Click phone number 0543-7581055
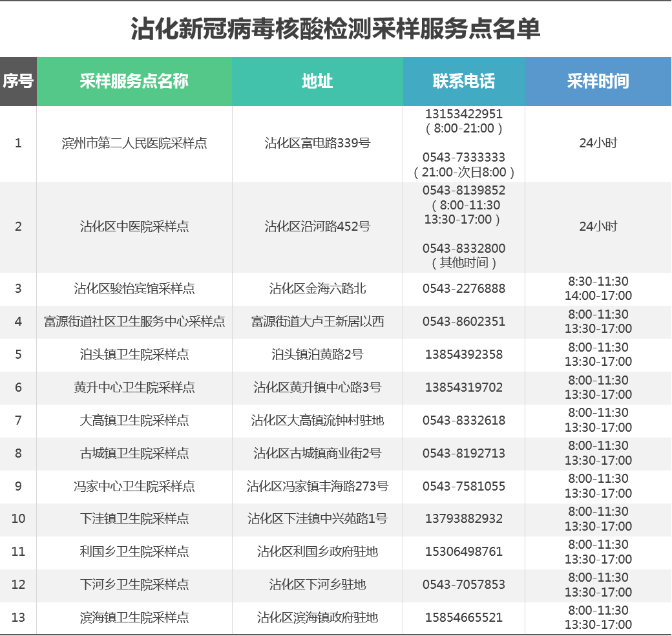This screenshot has width=672, height=636. coord(463,487)
